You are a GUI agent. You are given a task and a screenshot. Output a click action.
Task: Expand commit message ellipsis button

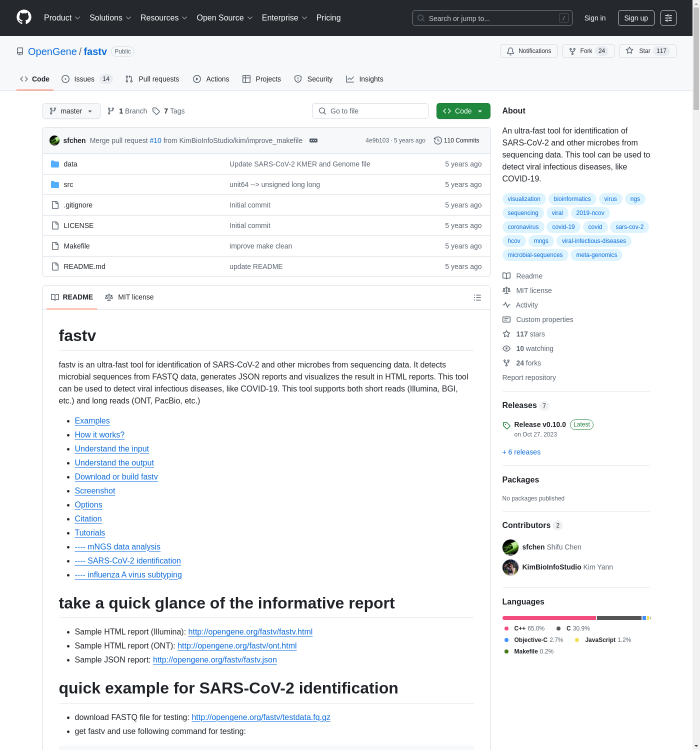pyautogui.click(x=313, y=140)
